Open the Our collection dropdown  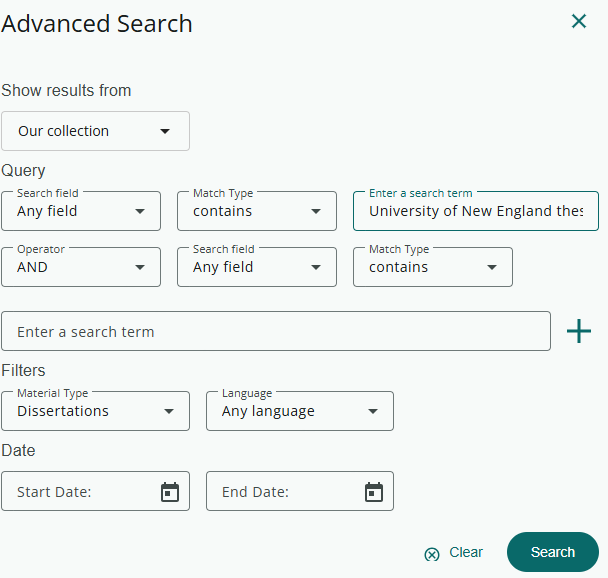(x=95, y=131)
